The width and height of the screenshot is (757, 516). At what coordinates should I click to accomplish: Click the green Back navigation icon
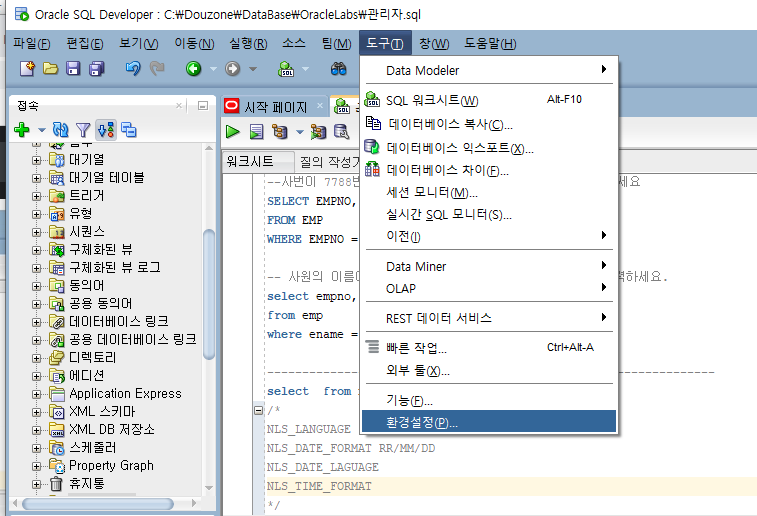tap(194, 69)
